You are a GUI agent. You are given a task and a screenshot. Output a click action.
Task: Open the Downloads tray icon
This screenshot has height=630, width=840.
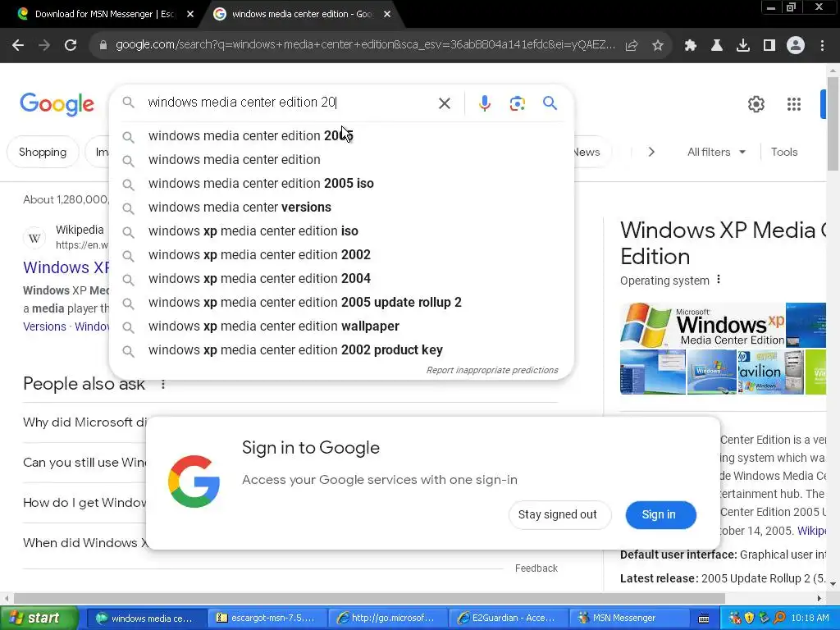743,46
